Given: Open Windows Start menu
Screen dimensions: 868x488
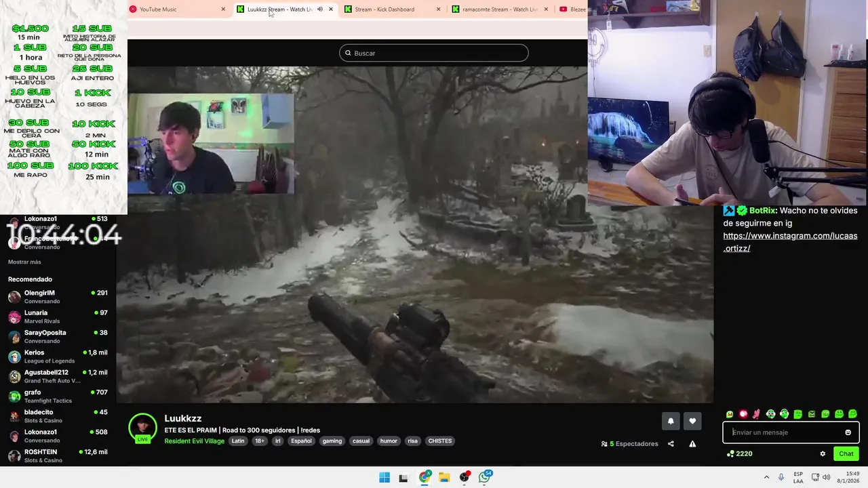Looking at the screenshot, I should point(384,477).
